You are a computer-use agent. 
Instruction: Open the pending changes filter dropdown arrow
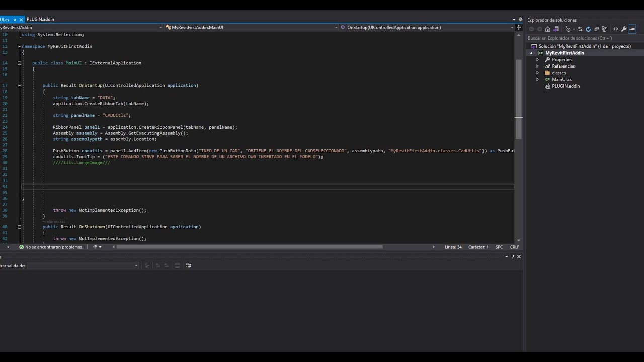click(x=574, y=29)
